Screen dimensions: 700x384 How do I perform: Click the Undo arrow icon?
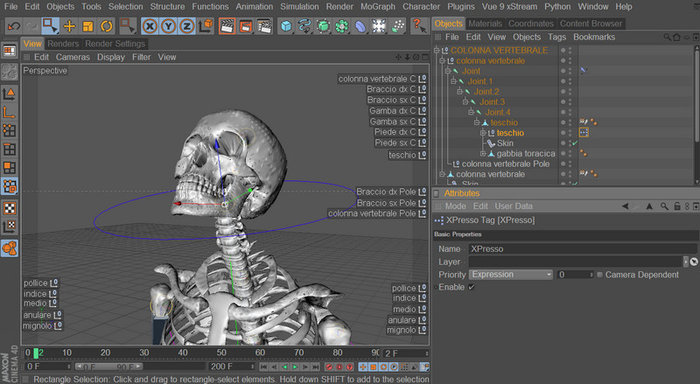(x=14, y=26)
